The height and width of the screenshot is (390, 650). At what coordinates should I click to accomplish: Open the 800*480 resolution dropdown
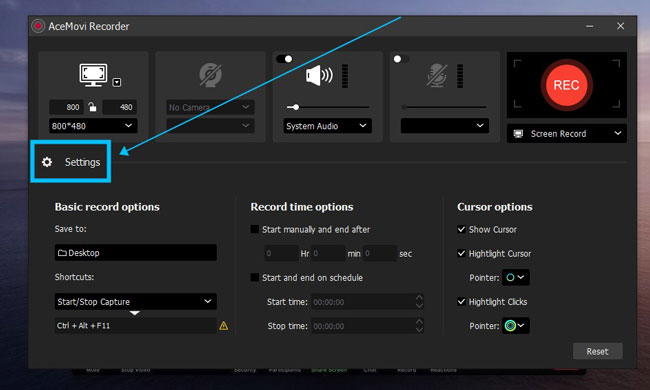click(93, 126)
